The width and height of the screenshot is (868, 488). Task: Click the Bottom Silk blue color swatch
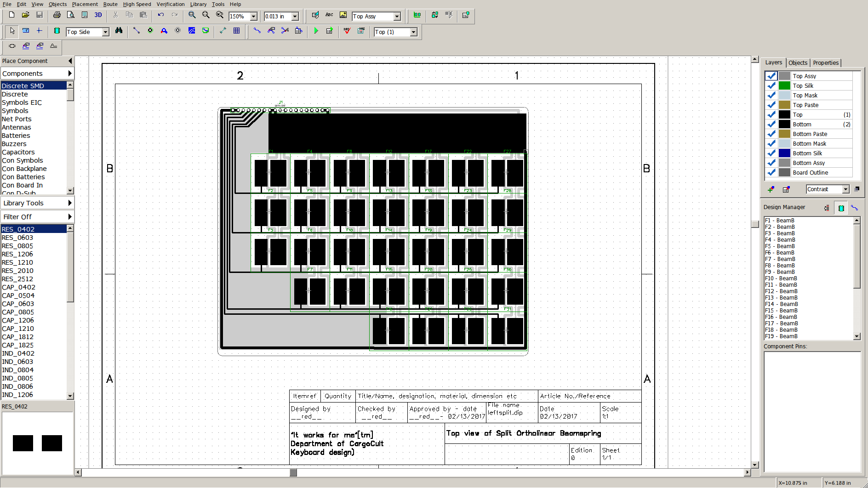[784, 153]
